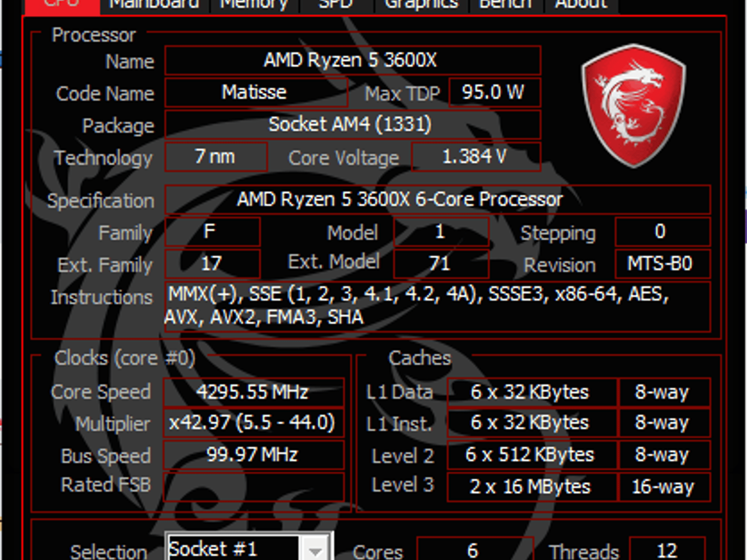Click the Level 3 2 x 16 MBytes value

tap(532, 487)
